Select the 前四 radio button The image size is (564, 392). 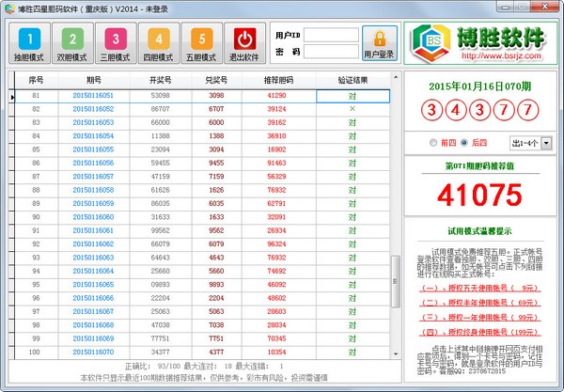point(433,143)
